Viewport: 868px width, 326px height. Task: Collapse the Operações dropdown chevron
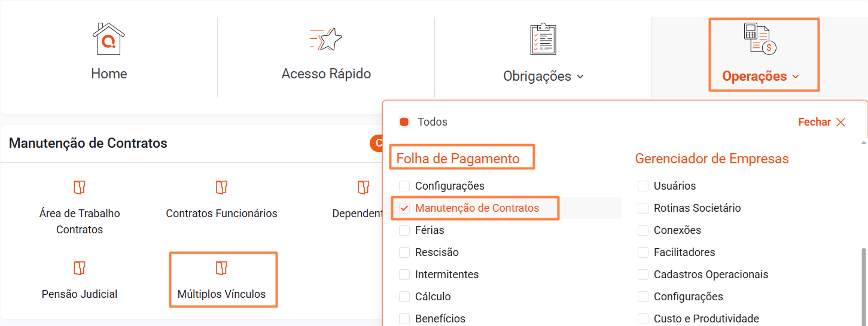pos(796,77)
